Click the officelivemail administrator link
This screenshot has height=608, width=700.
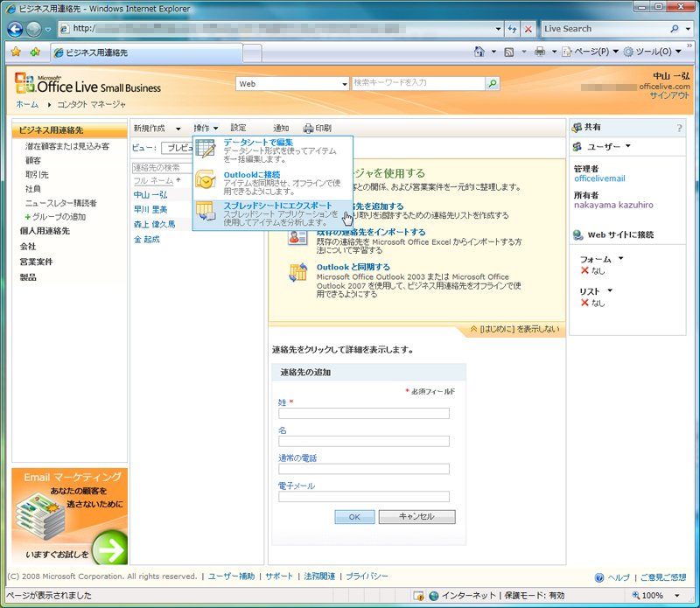(599, 178)
